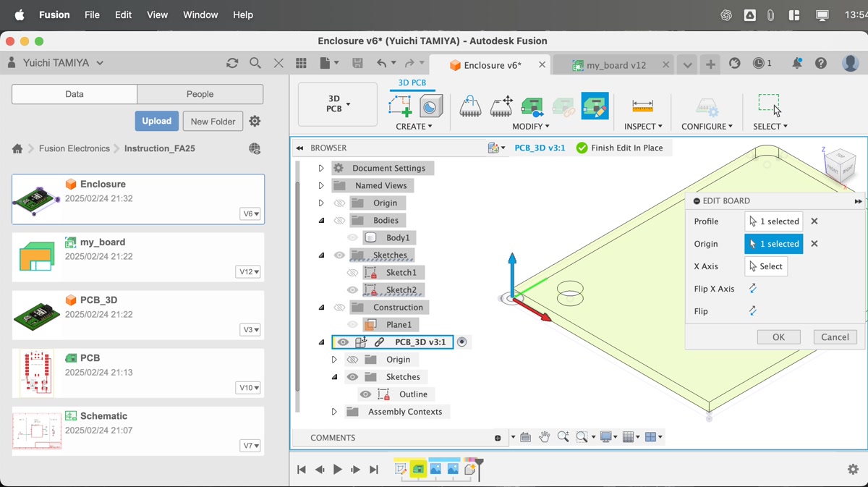Open the CONFIGURE dropdown menu
This screenshot has width=868, height=487.
coord(707,127)
